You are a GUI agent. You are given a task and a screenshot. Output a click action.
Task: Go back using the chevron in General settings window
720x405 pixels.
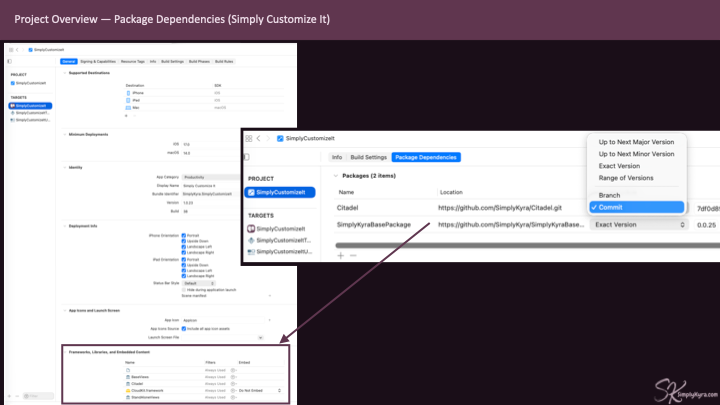coord(17,50)
